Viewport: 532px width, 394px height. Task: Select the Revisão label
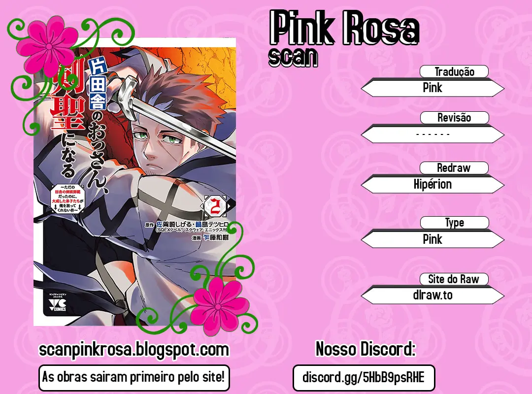pyautogui.click(x=455, y=117)
